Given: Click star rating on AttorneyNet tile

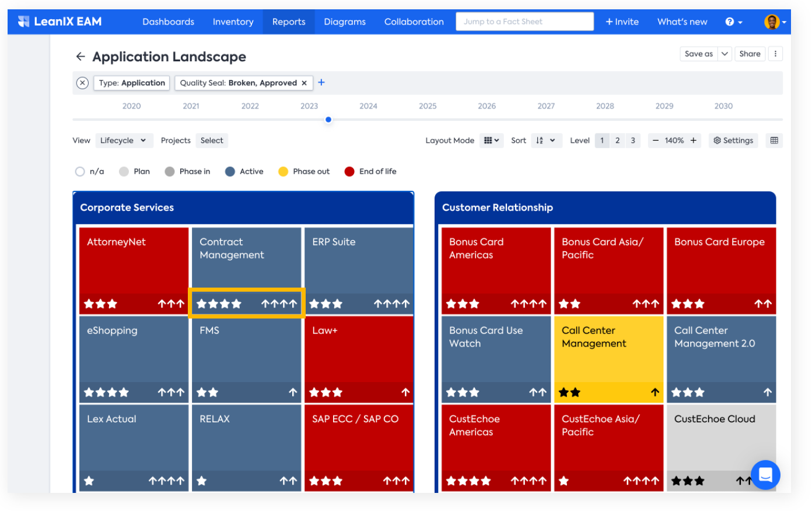Looking at the screenshot, I should click(x=100, y=304).
